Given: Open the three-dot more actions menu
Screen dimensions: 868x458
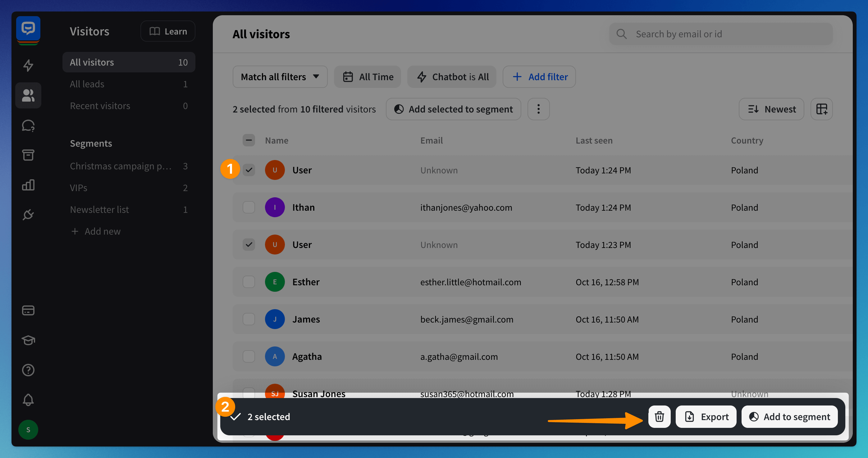Looking at the screenshot, I should pos(538,109).
